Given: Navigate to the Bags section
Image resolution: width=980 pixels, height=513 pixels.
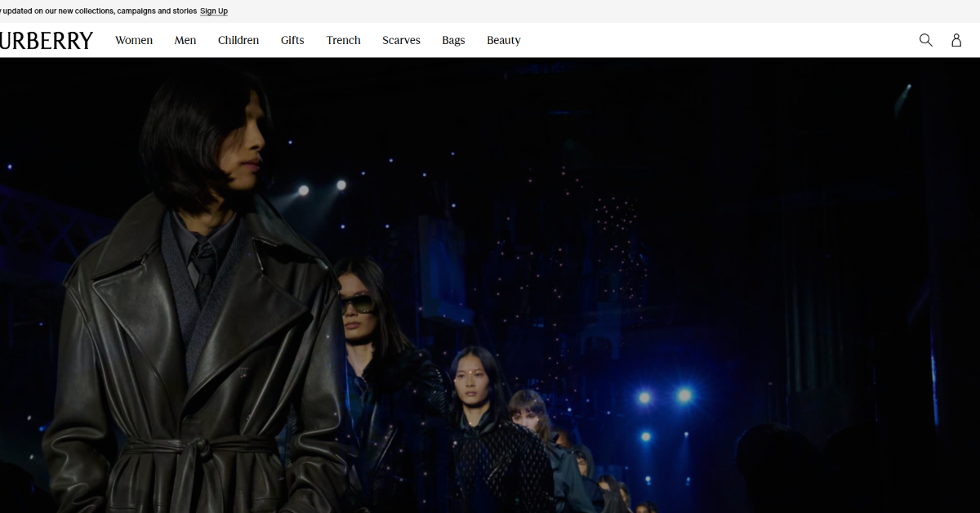Looking at the screenshot, I should tap(453, 40).
